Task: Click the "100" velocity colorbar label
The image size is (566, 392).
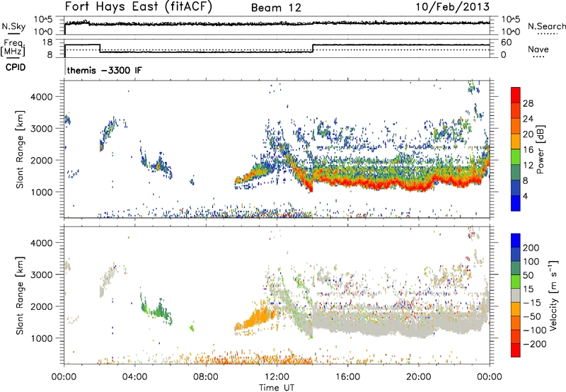Action: 531,262
